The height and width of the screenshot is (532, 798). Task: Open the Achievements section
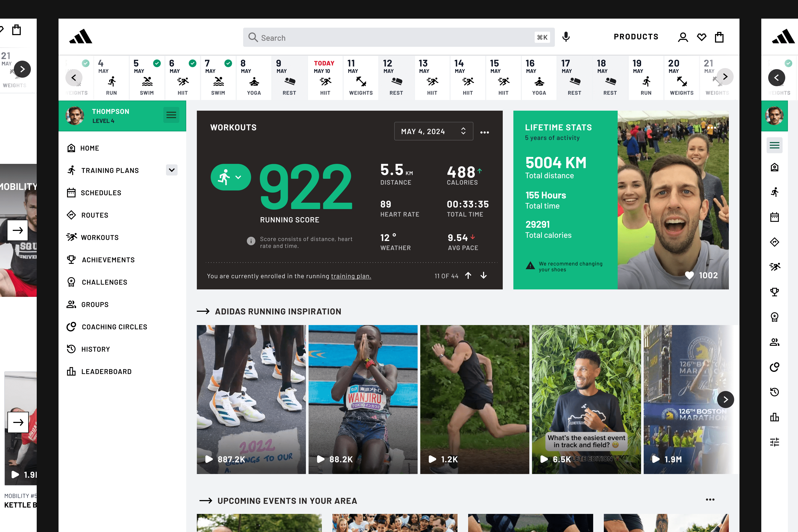click(x=108, y=259)
